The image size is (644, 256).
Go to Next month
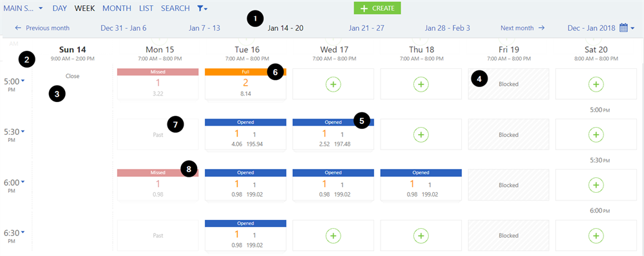click(522, 28)
